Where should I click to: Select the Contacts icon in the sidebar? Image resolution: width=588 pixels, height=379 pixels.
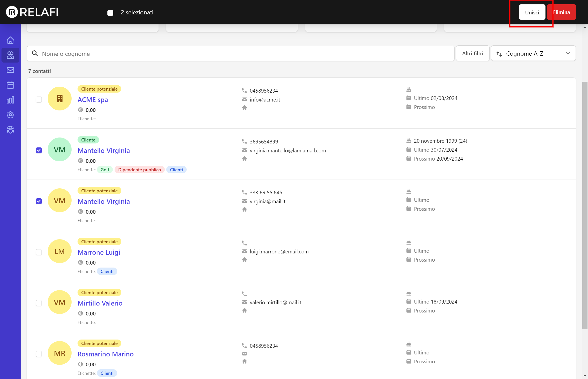(10, 55)
